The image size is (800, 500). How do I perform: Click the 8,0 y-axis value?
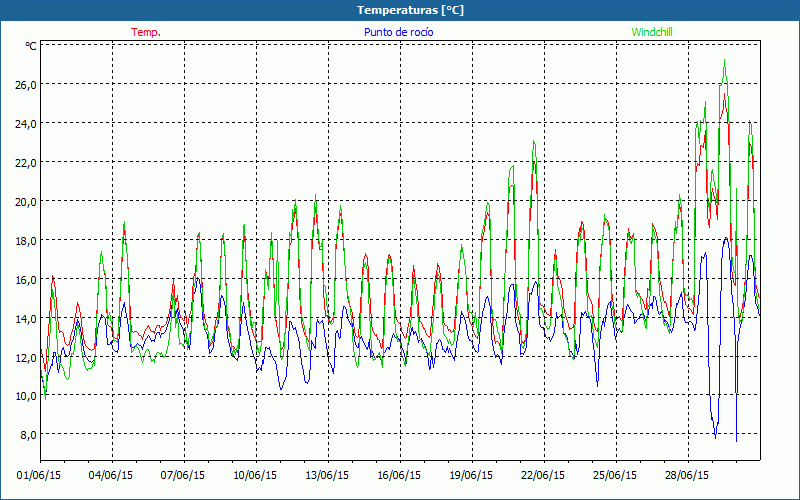[x=28, y=435]
